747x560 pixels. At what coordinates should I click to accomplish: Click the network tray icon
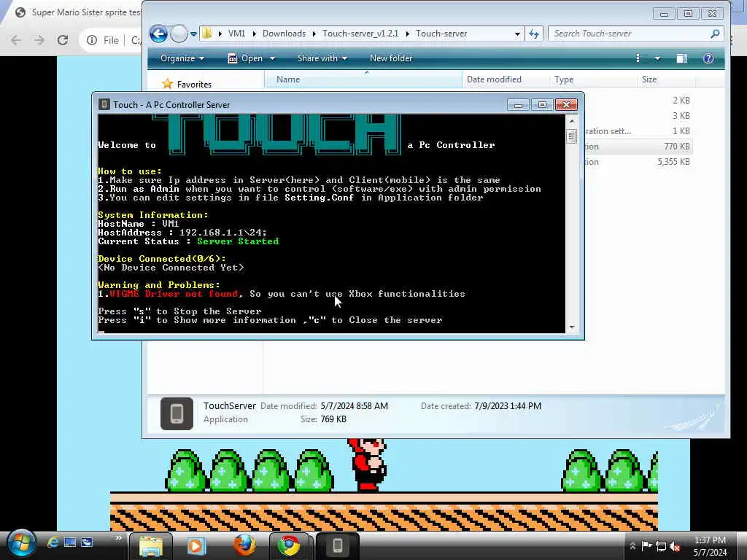click(661, 546)
